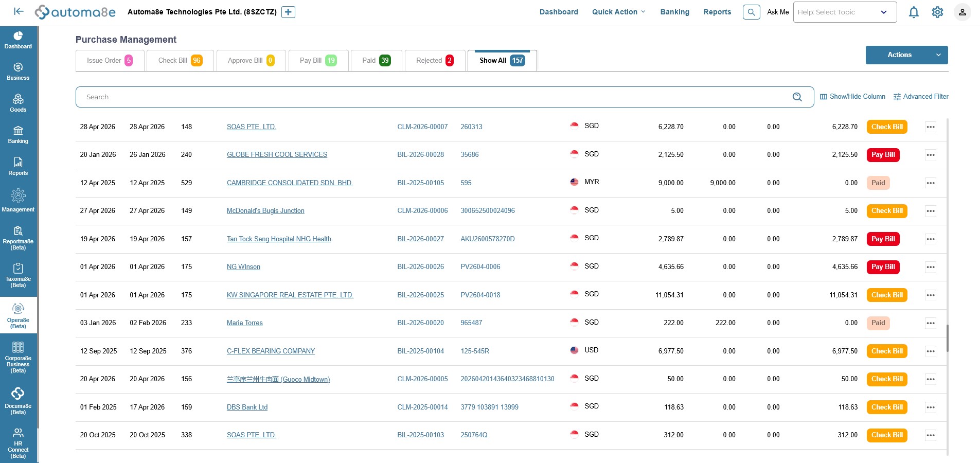Image resolution: width=980 pixels, height=463 pixels.
Task: Open more options for Maria Torres row
Action: pos(930,323)
